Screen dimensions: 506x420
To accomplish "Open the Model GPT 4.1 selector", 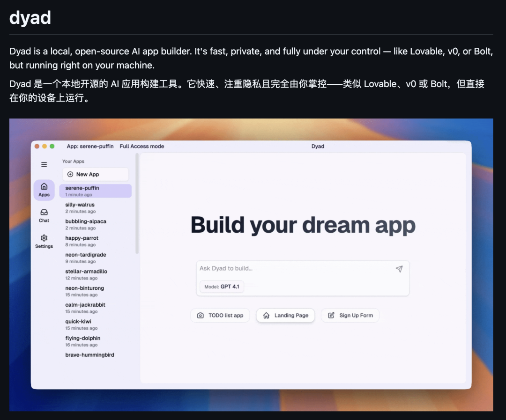I will (x=221, y=287).
